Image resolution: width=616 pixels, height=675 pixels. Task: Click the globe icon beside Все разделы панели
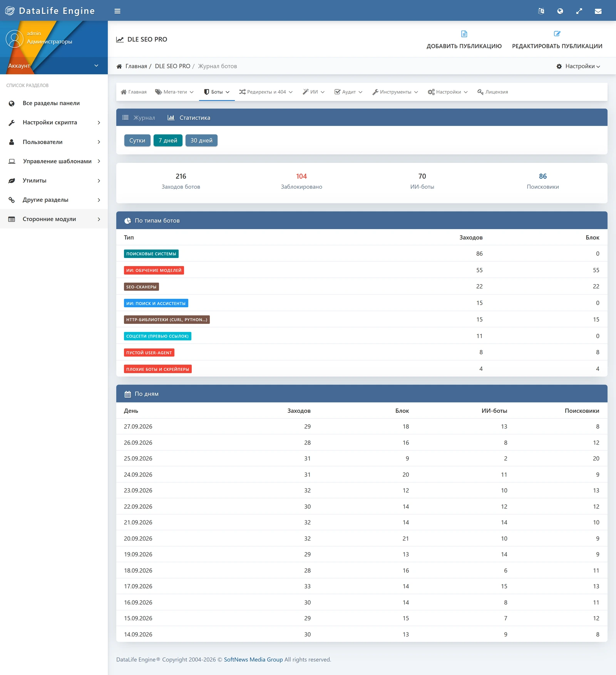tap(12, 103)
